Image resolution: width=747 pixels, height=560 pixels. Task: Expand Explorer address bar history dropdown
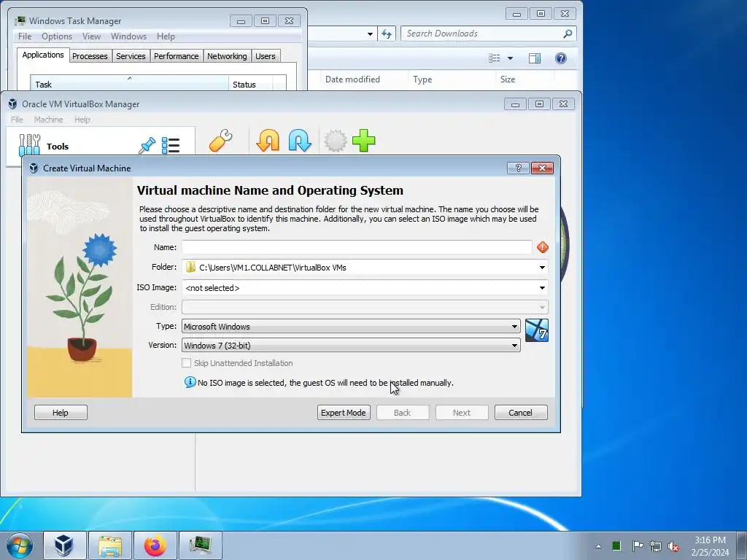(x=370, y=34)
